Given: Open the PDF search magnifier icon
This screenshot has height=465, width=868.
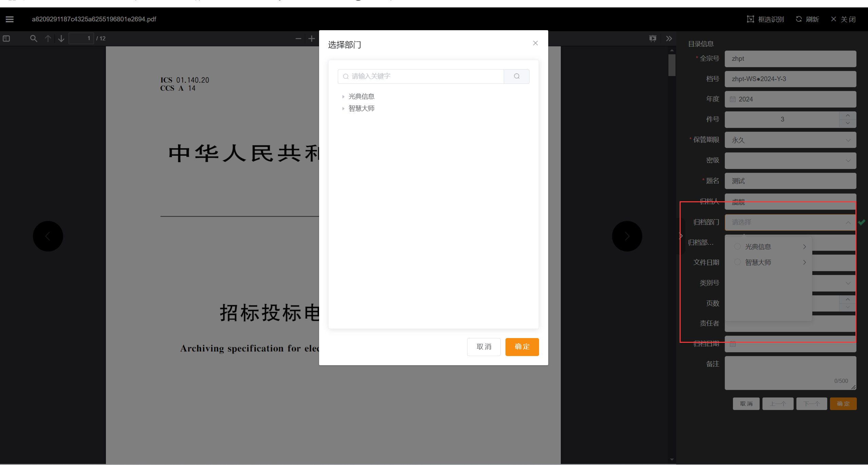Looking at the screenshot, I should click(33, 38).
